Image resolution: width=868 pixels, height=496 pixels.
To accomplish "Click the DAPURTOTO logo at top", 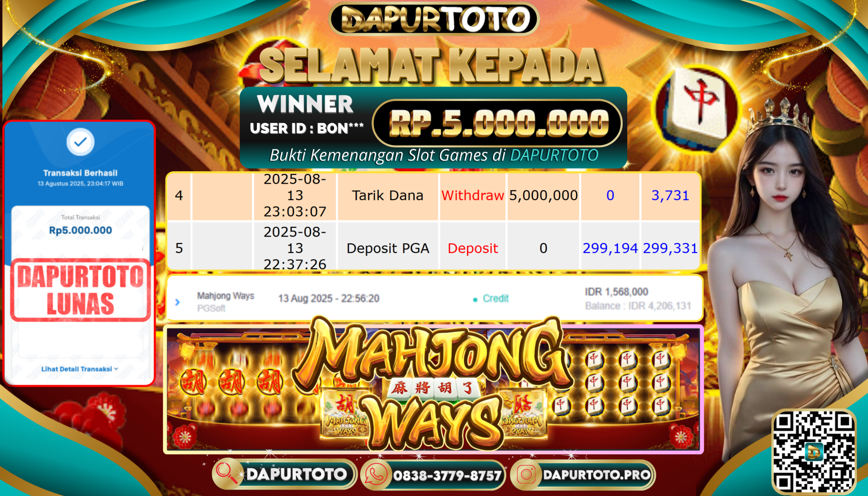I will point(433,18).
